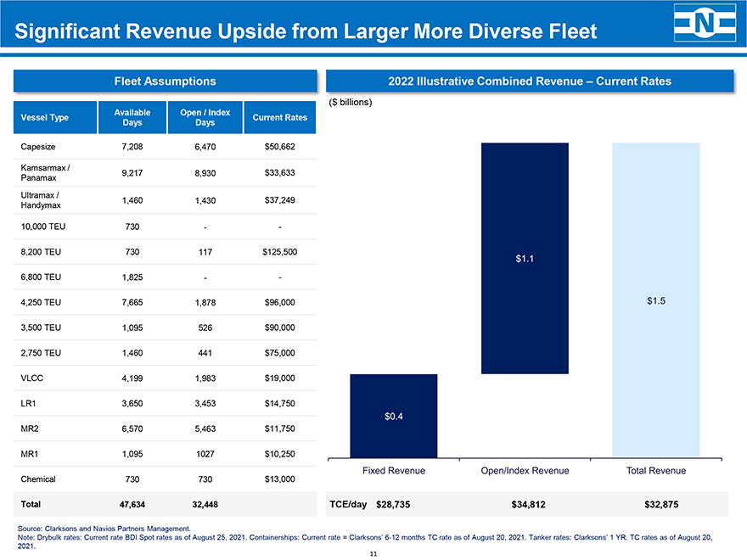Select the 2022 Illustrative Combined Revenue header
Screen dimensions: 747x560
(x=529, y=81)
